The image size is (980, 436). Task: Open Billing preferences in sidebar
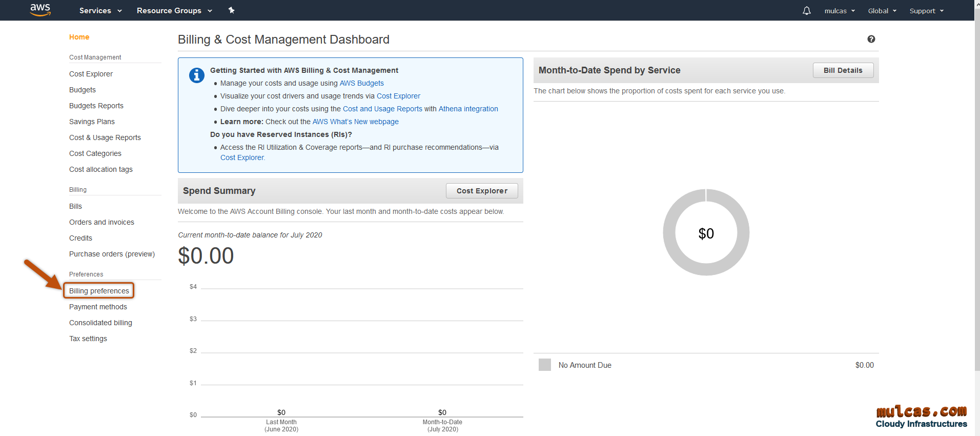tap(99, 291)
